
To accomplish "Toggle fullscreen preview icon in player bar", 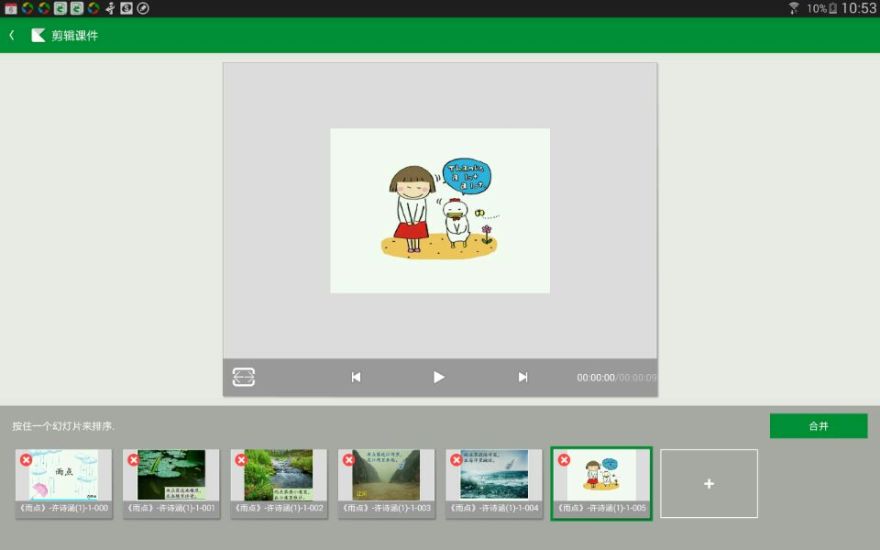I will point(244,377).
